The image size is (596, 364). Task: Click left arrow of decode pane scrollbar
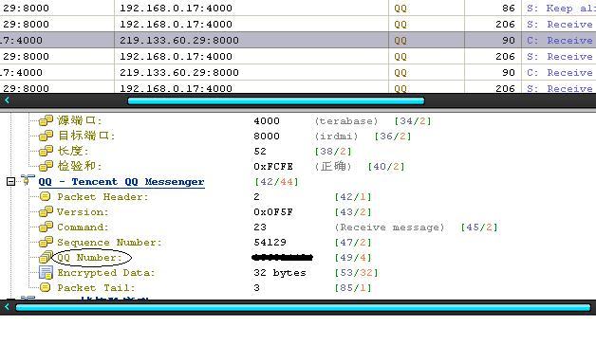tap(7, 307)
